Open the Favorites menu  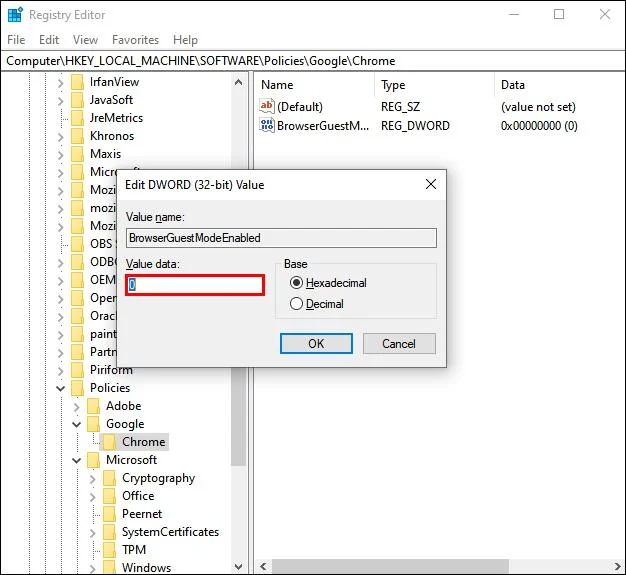point(135,40)
